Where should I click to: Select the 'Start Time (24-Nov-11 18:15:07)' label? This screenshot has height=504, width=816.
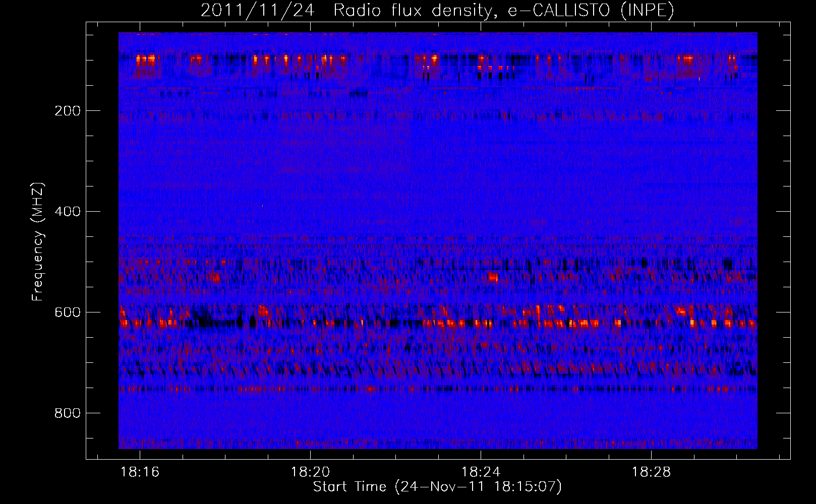coord(437,487)
